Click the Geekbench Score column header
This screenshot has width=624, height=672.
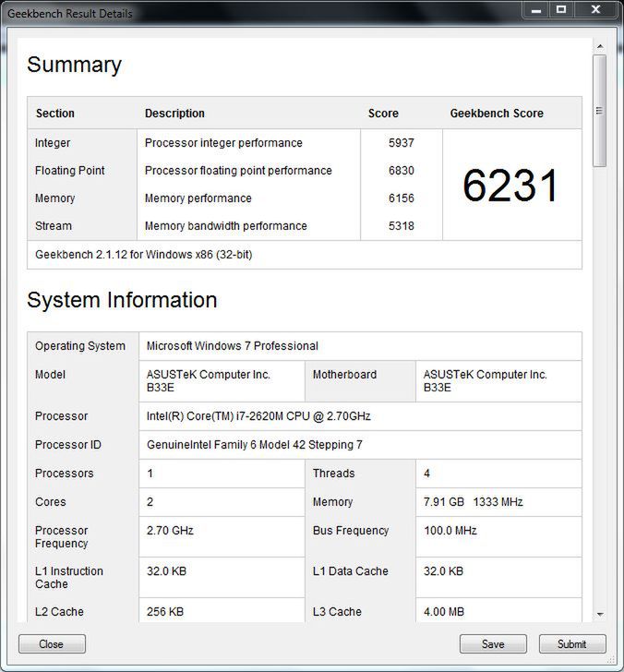(497, 114)
